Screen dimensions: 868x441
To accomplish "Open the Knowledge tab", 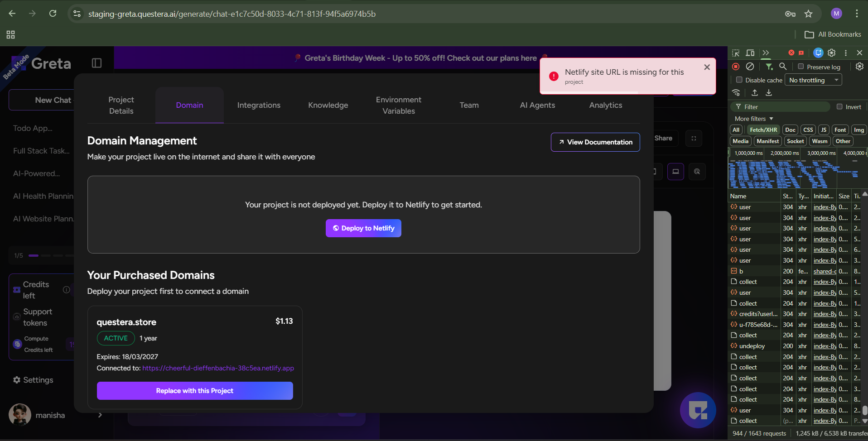I will click(x=328, y=105).
